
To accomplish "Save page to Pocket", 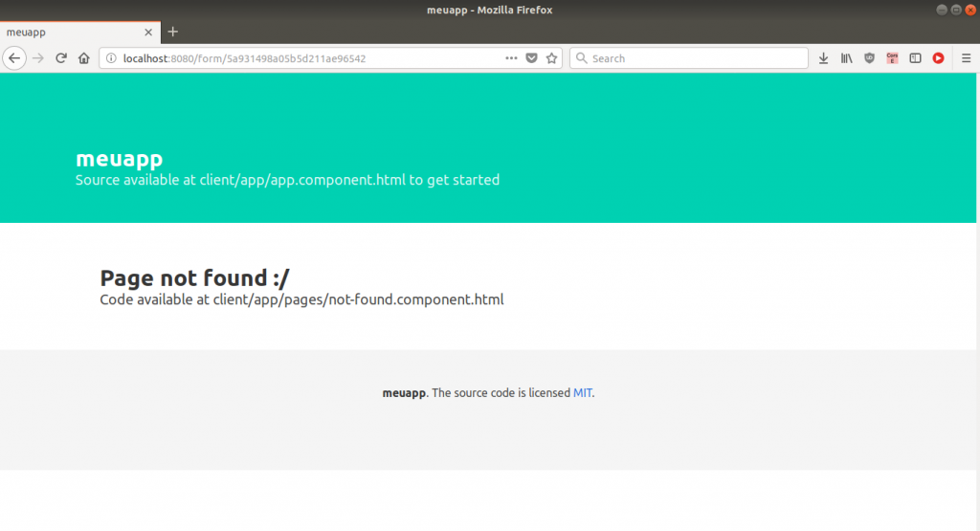I will coord(532,58).
